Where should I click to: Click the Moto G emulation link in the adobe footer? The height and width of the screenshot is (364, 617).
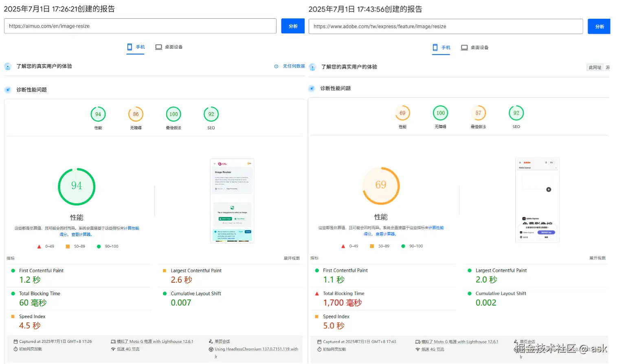pos(459,342)
